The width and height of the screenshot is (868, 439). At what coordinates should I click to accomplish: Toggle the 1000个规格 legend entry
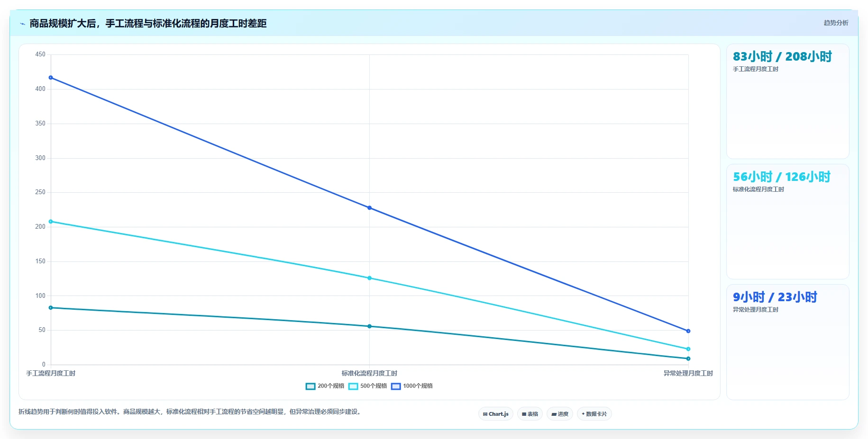(x=412, y=386)
